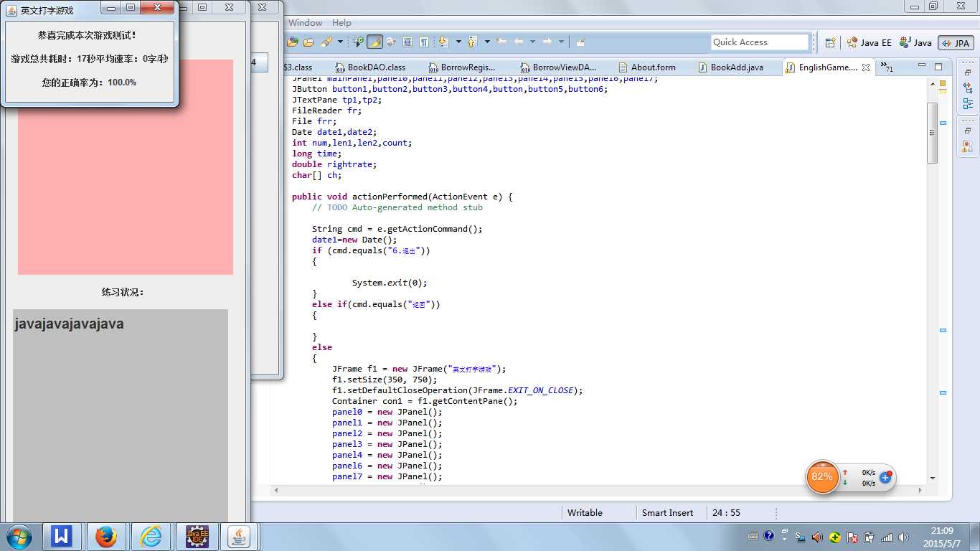Toggle the Block Selection Mode button
This screenshot has height=551, width=980.
click(407, 42)
